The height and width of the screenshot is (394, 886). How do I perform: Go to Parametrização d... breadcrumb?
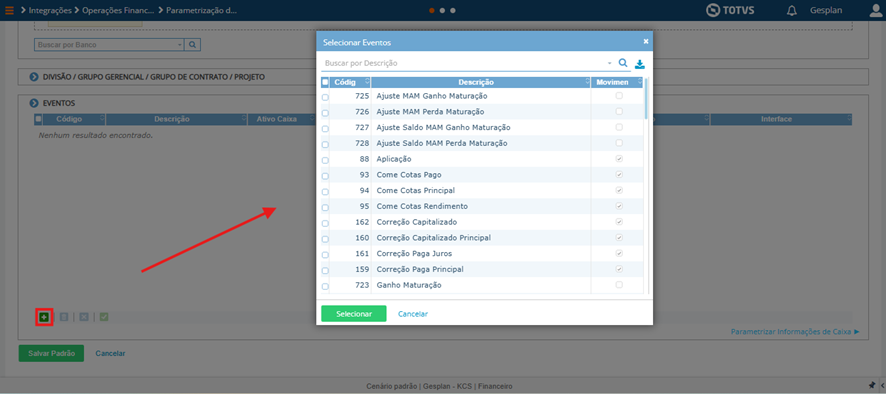[x=202, y=10]
